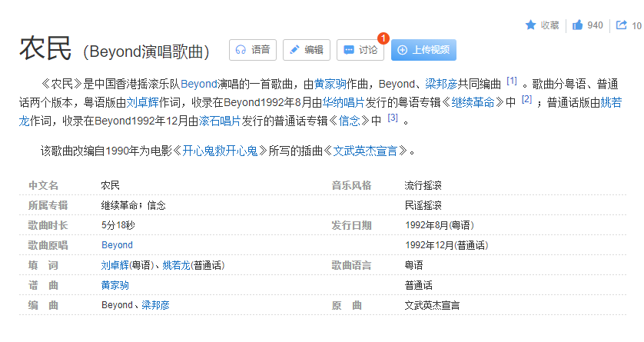Click the 原曲 field label

[x=347, y=305]
